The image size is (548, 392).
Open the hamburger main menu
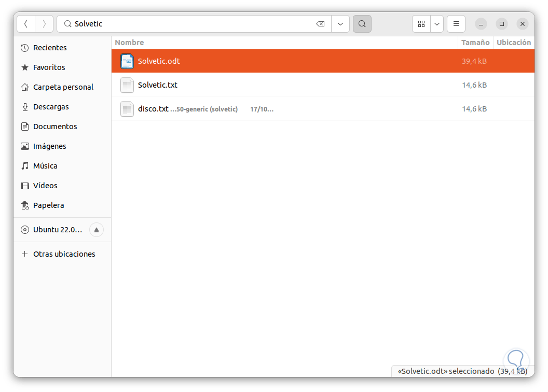click(456, 24)
